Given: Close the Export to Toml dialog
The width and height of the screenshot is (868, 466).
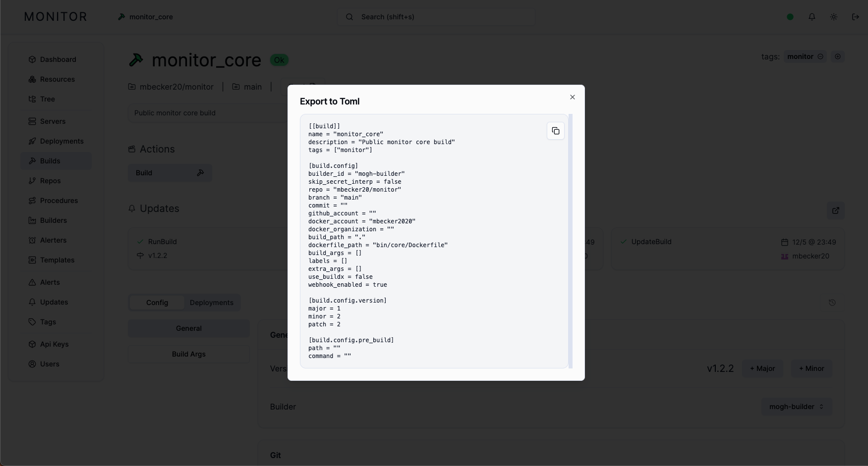Looking at the screenshot, I should coord(573,97).
